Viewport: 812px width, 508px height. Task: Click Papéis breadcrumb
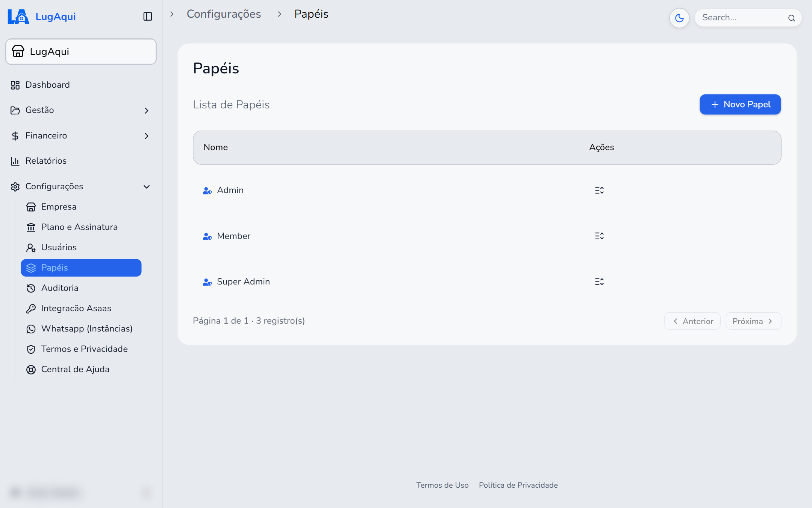tap(311, 14)
